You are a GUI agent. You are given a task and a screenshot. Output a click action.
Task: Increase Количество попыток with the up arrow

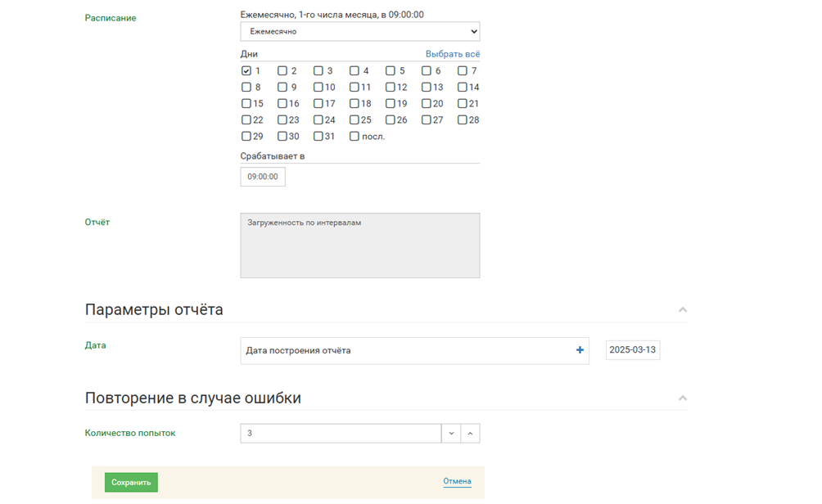(470, 434)
